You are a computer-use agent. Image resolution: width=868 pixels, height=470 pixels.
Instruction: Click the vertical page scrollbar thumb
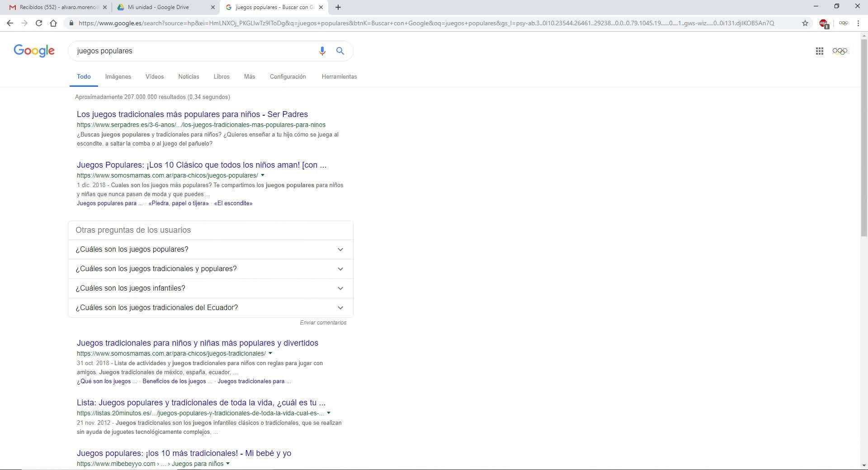pos(864,138)
